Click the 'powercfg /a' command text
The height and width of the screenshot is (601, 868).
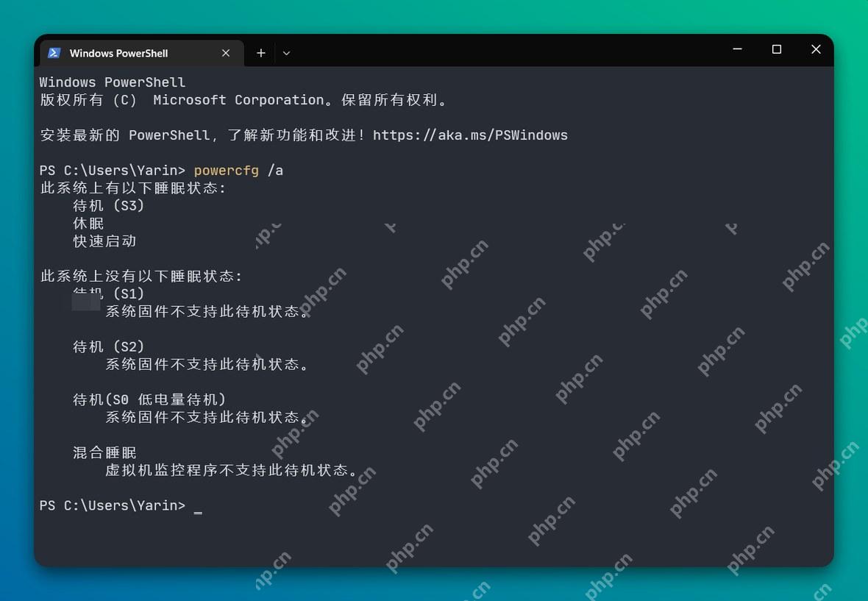tap(238, 171)
